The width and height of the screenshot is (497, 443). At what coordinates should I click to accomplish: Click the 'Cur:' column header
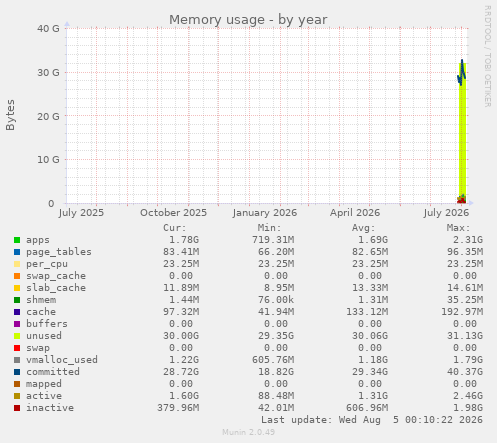coord(174,228)
